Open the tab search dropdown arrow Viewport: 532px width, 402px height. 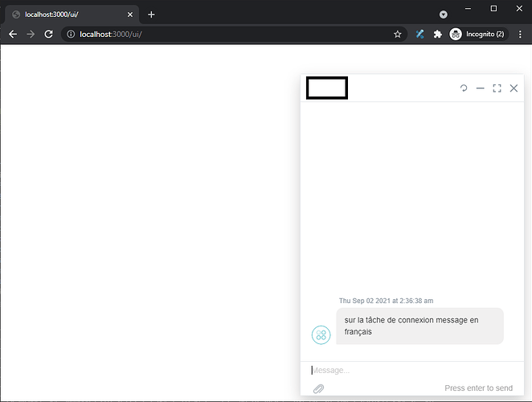(444, 14)
